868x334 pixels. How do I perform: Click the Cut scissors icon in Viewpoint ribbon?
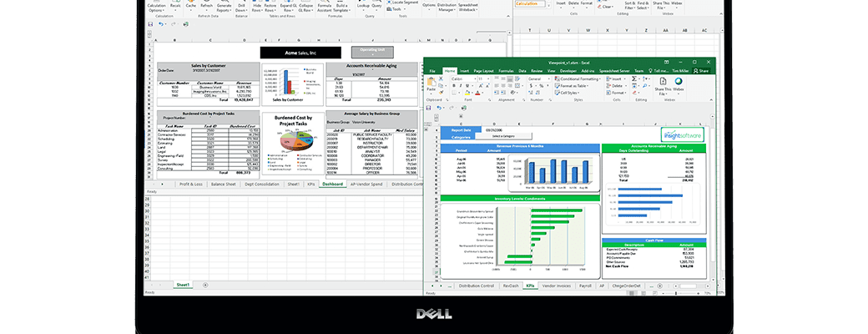click(x=441, y=78)
